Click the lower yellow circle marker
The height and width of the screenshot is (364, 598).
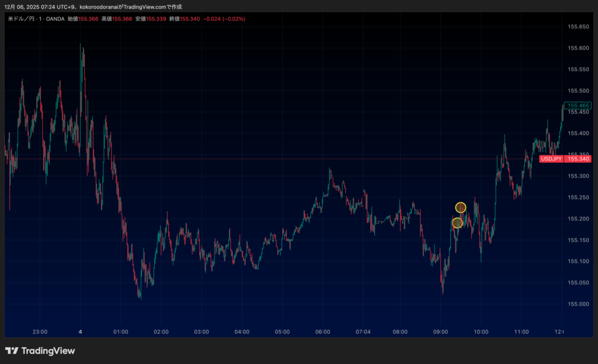point(457,223)
